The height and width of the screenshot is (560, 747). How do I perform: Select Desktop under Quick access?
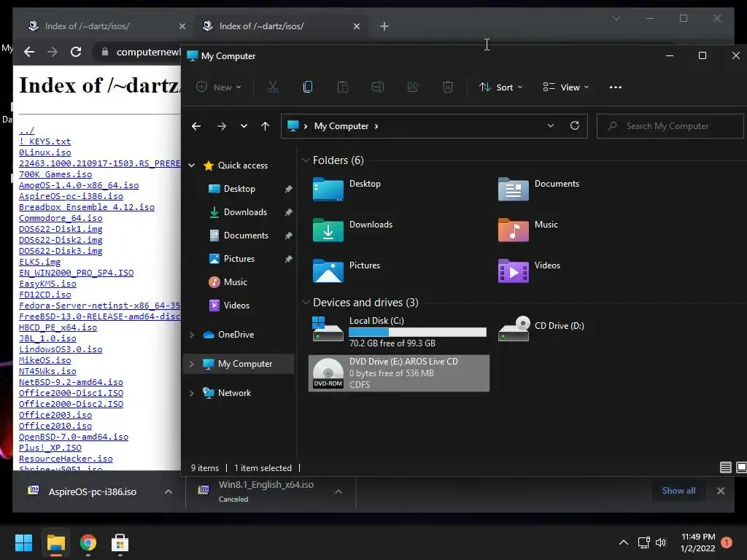[x=239, y=189]
